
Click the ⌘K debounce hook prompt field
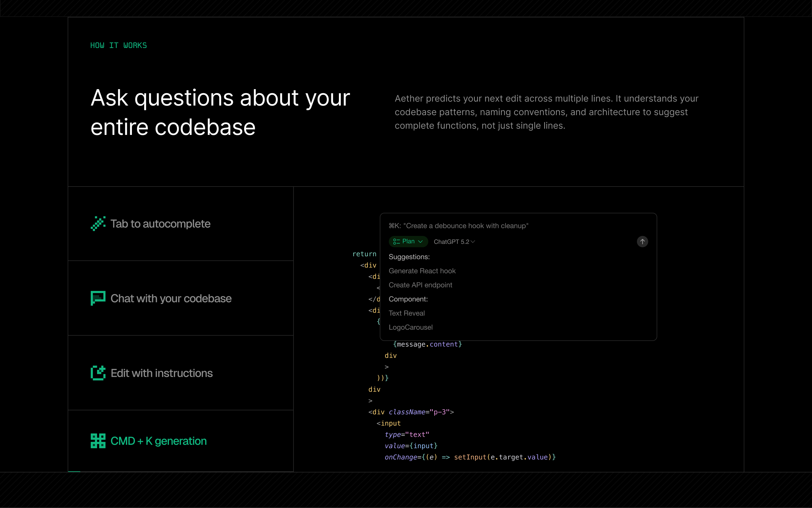(458, 226)
